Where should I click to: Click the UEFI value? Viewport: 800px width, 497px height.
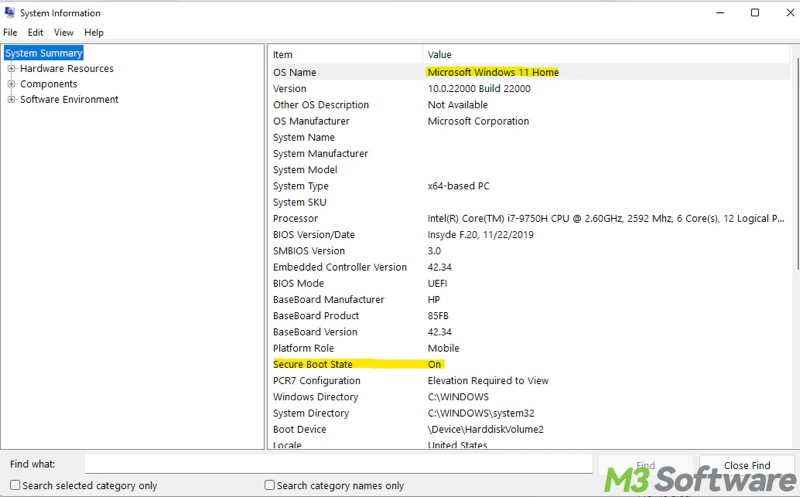(x=437, y=284)
